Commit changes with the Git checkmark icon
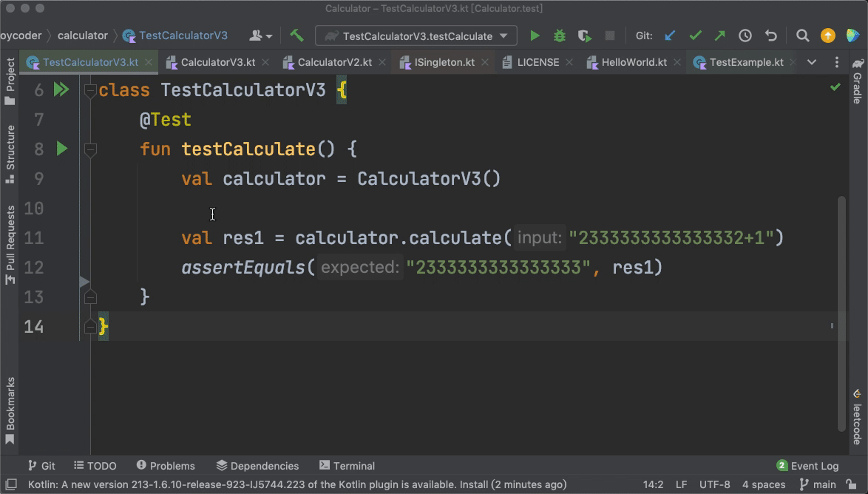868x494 pixels. [695, 35]
